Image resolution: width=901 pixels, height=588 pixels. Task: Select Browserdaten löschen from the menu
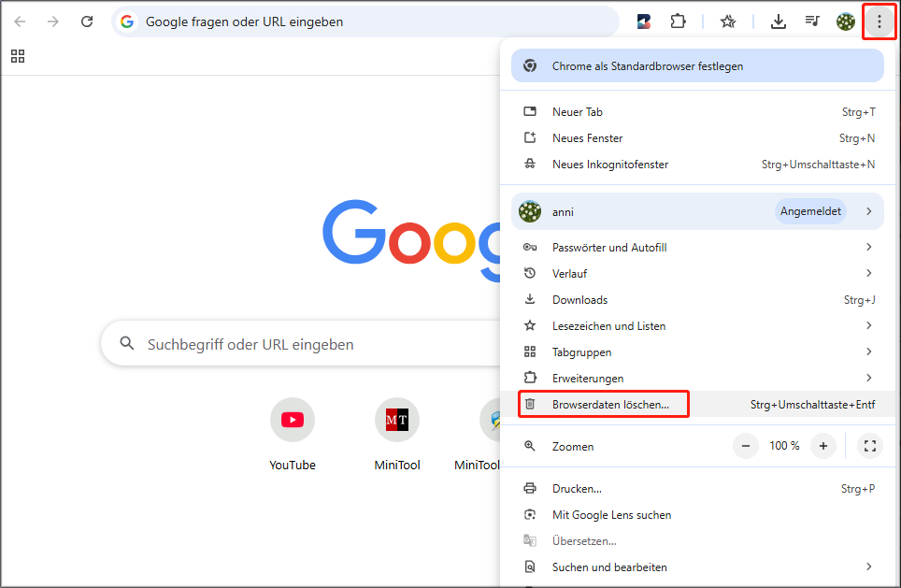(x=603, y=404)
